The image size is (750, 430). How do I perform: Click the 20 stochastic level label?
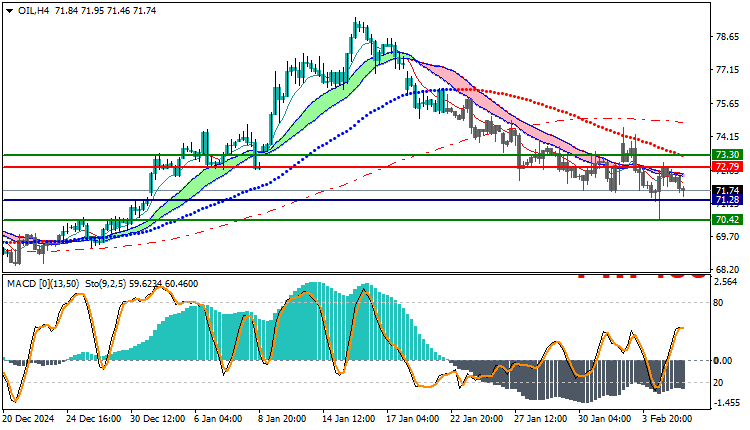718,383
